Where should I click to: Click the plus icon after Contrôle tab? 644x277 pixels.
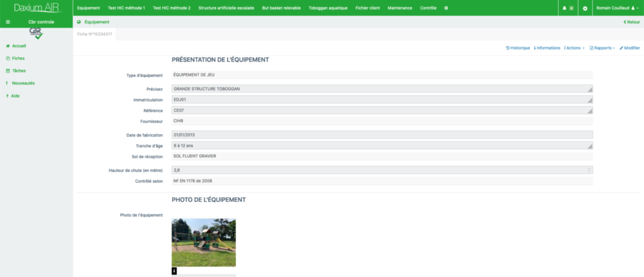[x=447, y=8]
